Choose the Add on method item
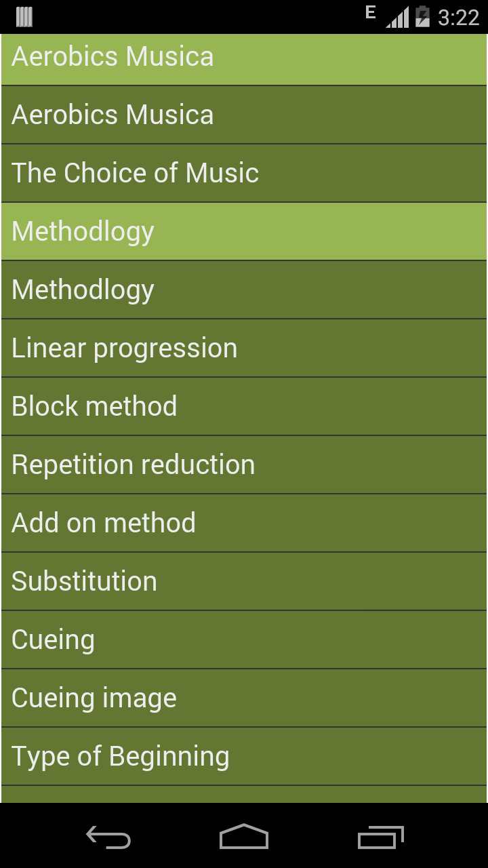 point(244,524)
